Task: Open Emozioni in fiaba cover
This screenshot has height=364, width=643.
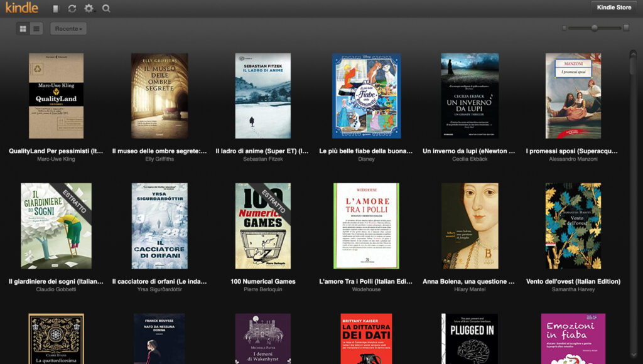Action: [x=573, y=339]
